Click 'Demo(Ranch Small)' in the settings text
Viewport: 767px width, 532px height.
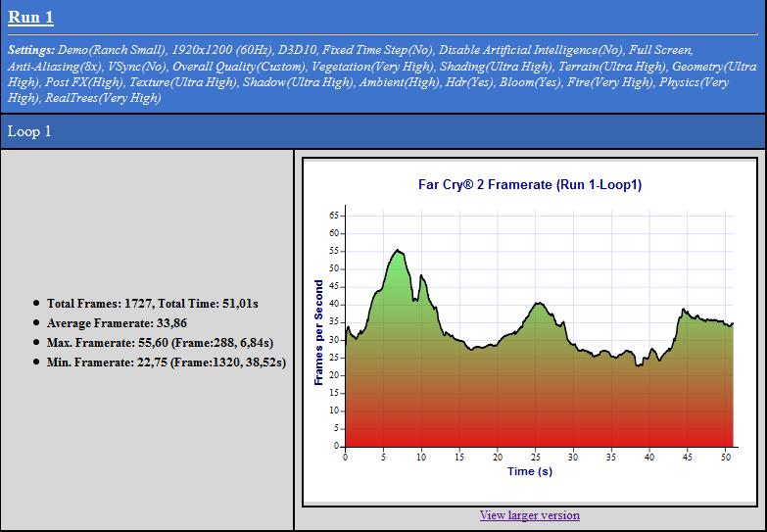click(112, 50)
